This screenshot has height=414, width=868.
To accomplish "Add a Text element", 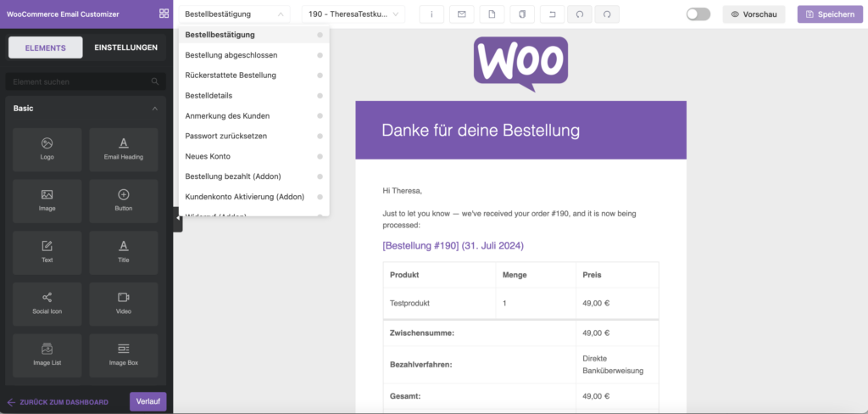I will coord(47,253).
